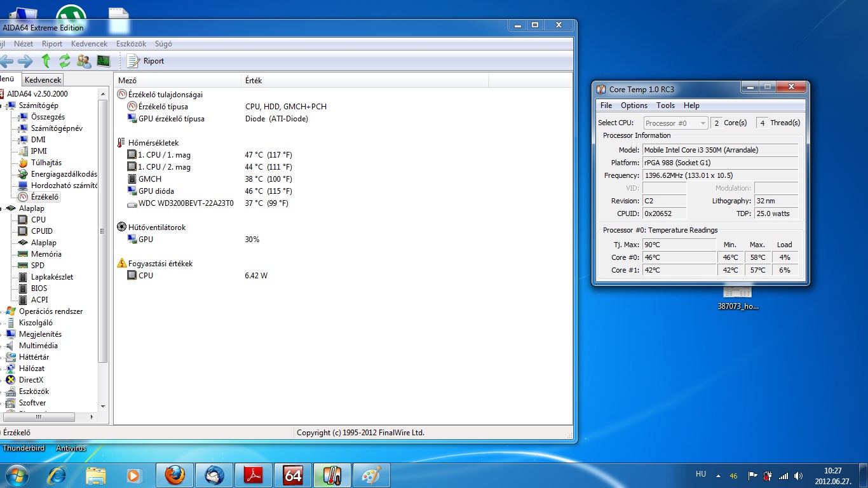Open the Eszközök menu
Image resolution: width=868 pixels, height=488 pixels.
point(131,44)
